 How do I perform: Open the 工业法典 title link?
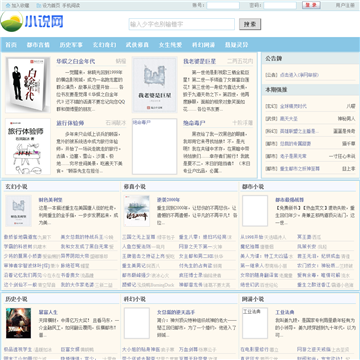coord(285,312)
